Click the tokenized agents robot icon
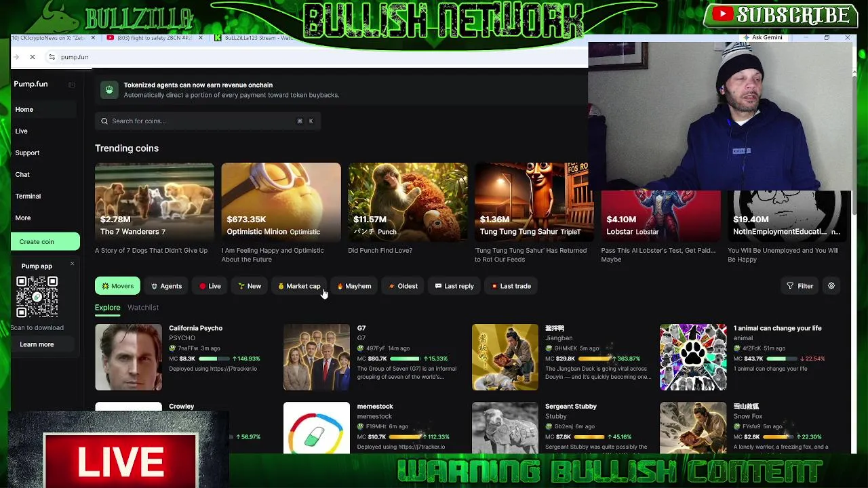The width and height of the screenshot is (868, 488). click(109, 89)
